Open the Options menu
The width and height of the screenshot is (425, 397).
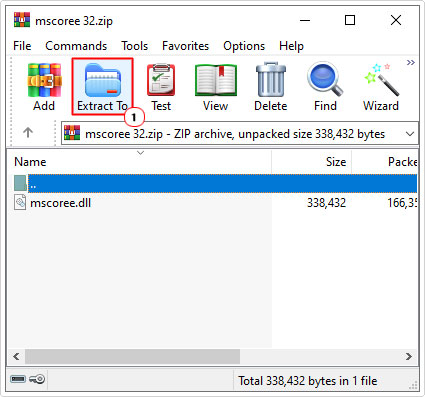(x=244, y=46)
